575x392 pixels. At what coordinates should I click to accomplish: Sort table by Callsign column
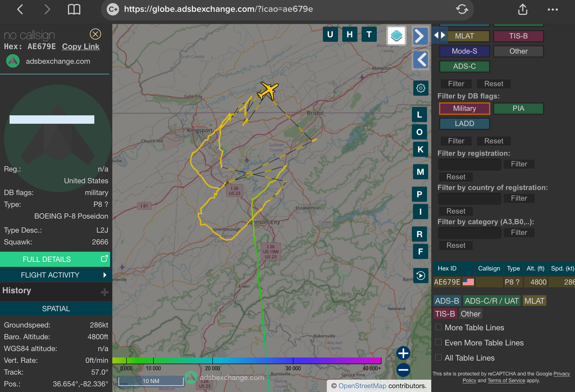(x=489, y=269)
